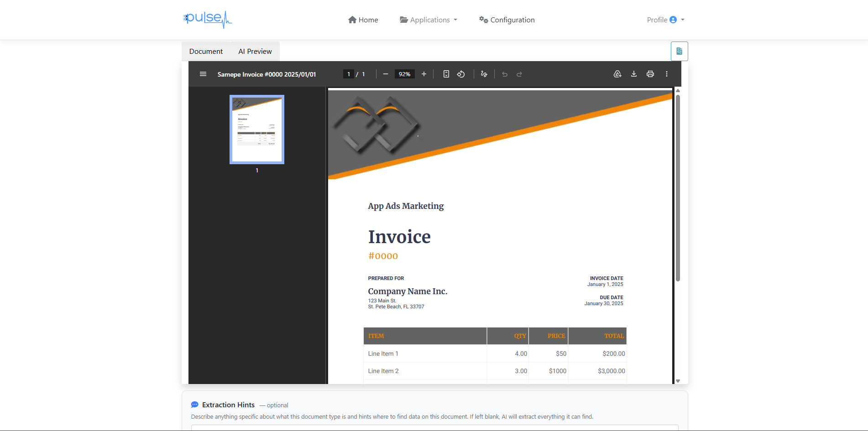Expand the Profile dropdown

tap(665, 20)
